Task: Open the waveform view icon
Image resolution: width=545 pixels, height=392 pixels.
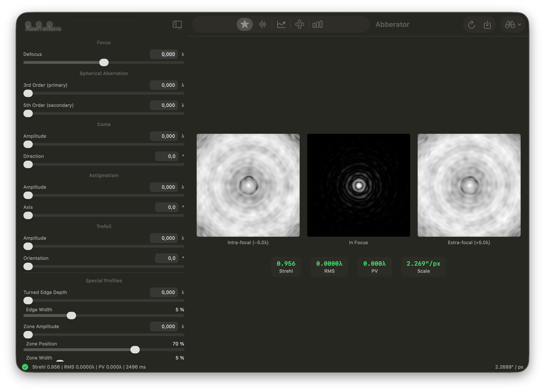Action: (x=263, y=24)
